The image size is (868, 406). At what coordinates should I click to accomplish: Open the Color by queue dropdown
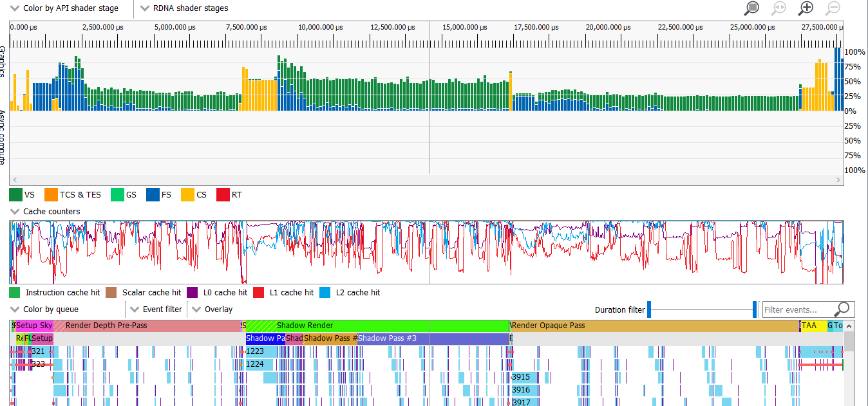click(x=45, y=309)
